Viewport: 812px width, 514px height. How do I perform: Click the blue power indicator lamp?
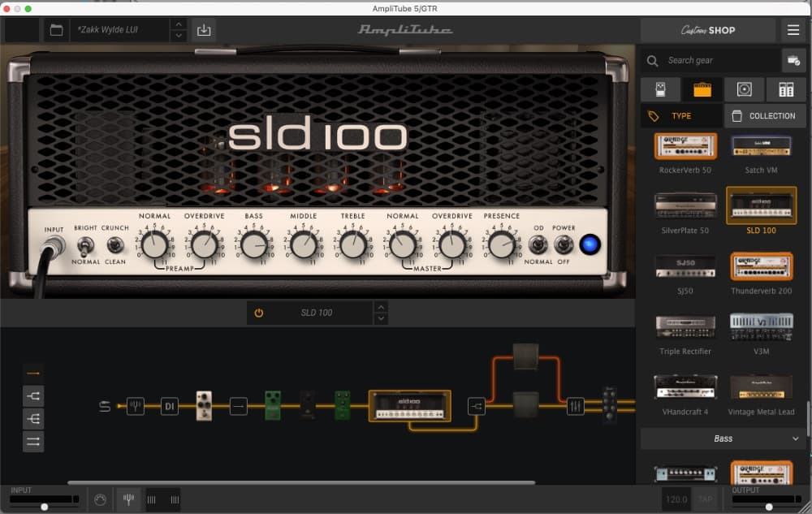click(x=590, y=244)
